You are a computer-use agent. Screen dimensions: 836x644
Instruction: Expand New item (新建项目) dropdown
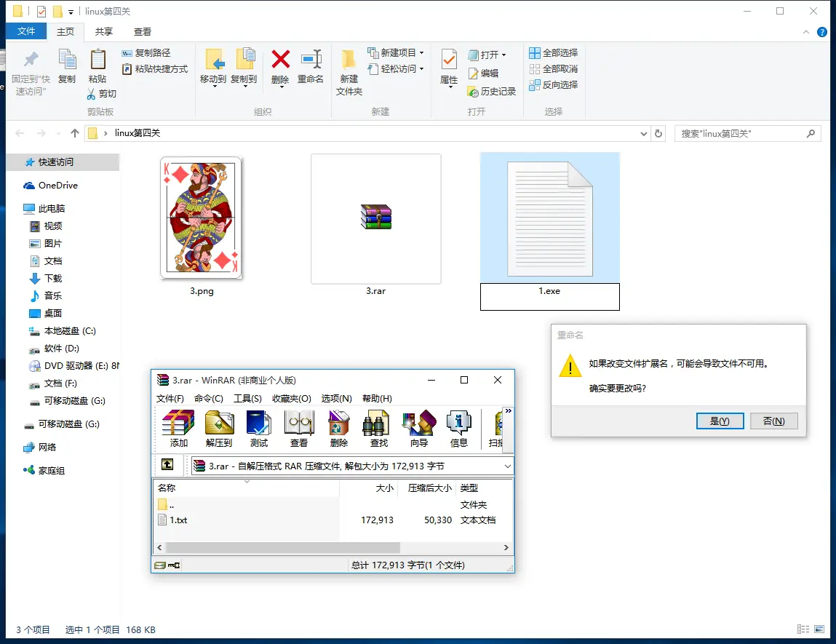coord(421,53)
